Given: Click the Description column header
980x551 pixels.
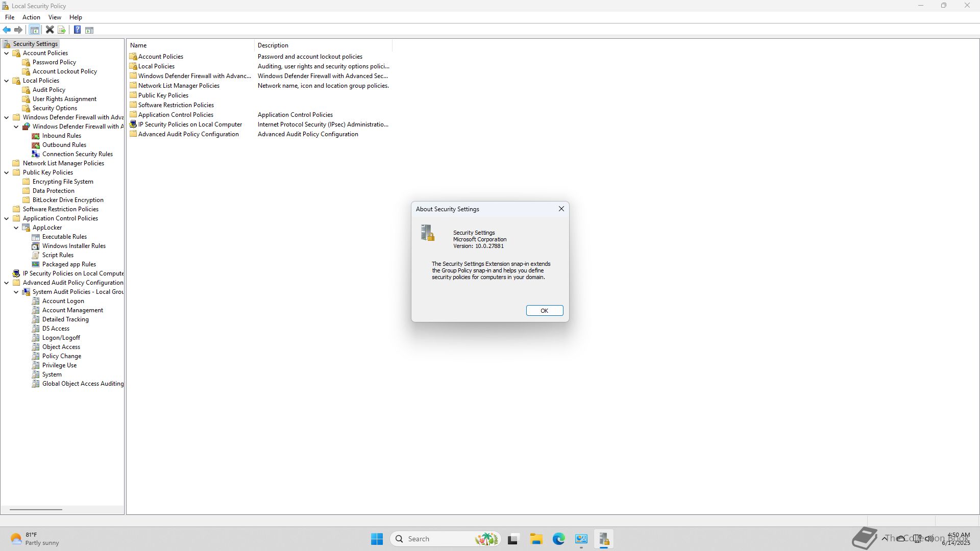Looking at the screenshot, I should [x=273, y=45].
